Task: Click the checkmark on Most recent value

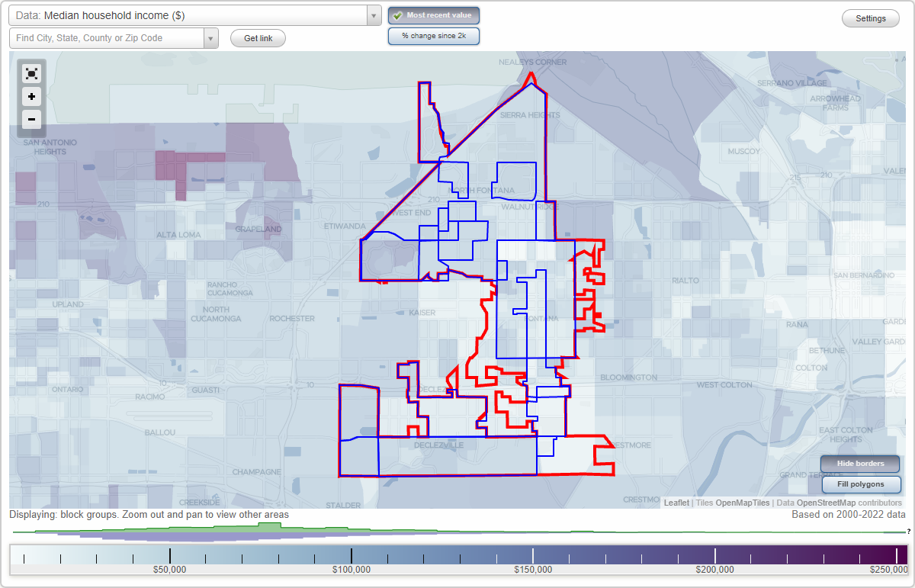Action: 398,15
